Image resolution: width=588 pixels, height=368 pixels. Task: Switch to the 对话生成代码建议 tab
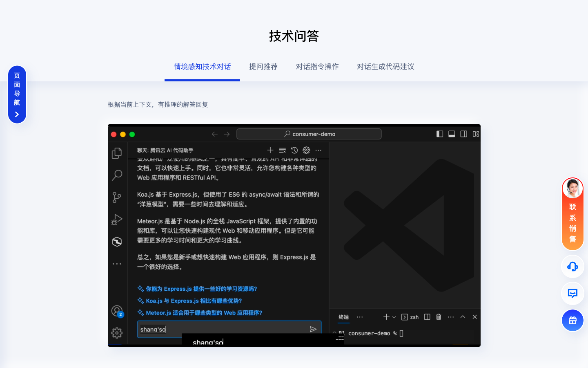(385, 67)
